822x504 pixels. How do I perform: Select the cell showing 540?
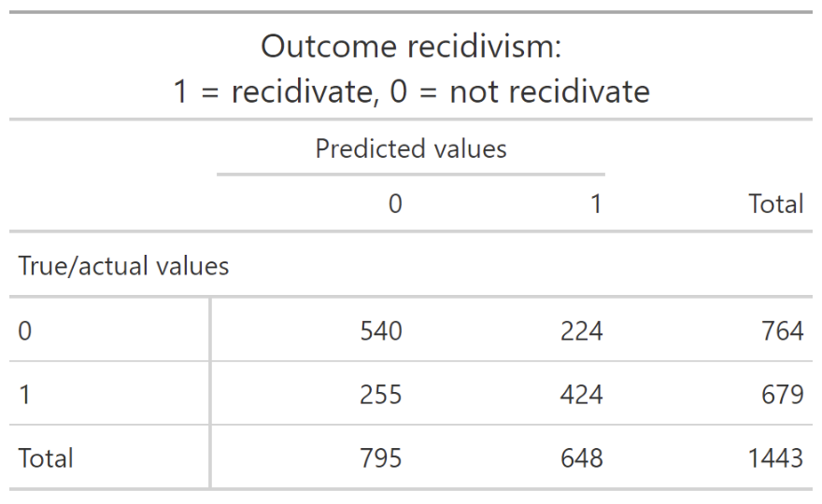pos(381,330)
